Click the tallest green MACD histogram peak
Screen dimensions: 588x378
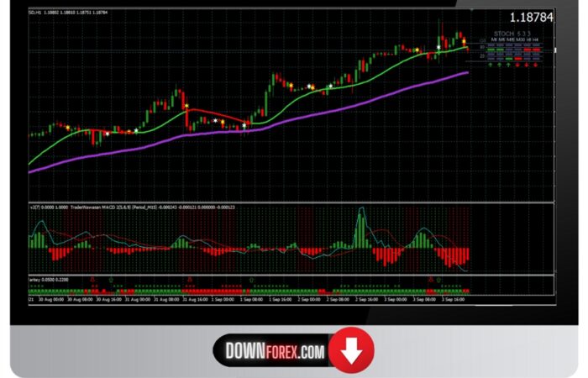361,227
